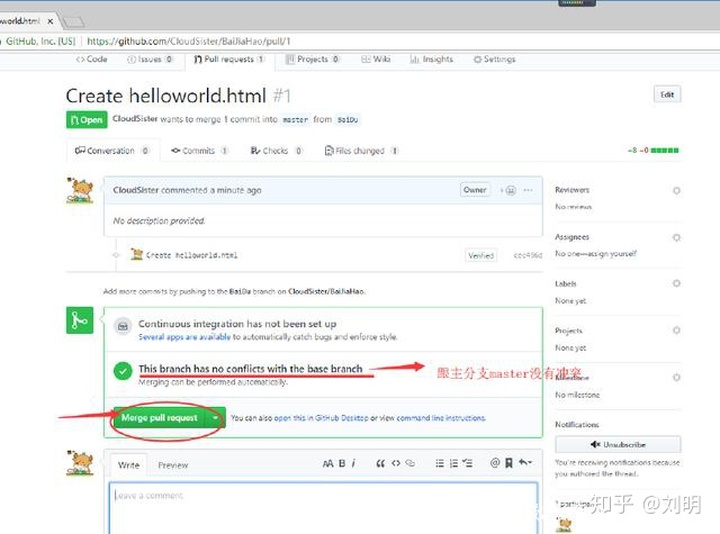The height and width of the screenshot is (534, 720).
Task: Click the header text size icon
Action: (328, 463)
